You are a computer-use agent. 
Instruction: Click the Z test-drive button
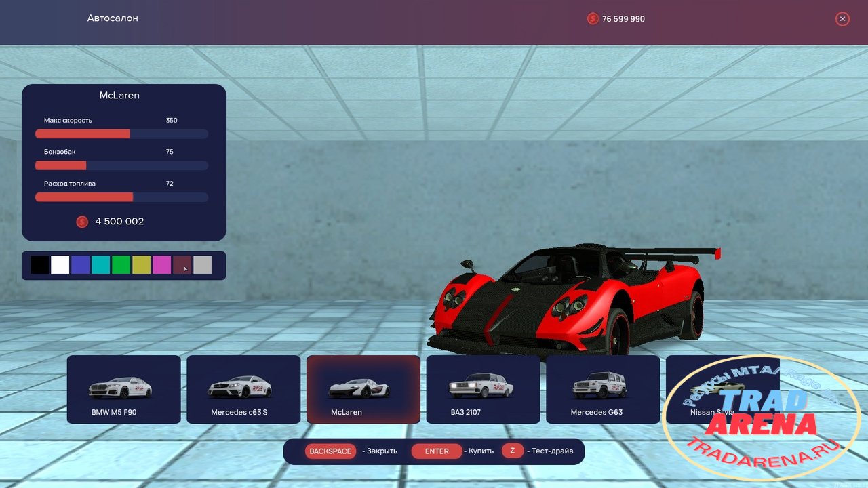pos(513,451)
